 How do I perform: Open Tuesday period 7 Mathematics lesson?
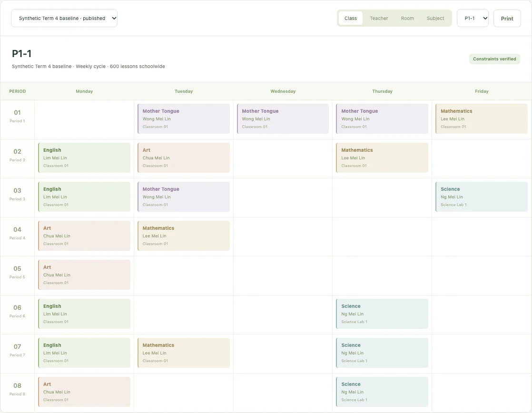tap(184, 353)
